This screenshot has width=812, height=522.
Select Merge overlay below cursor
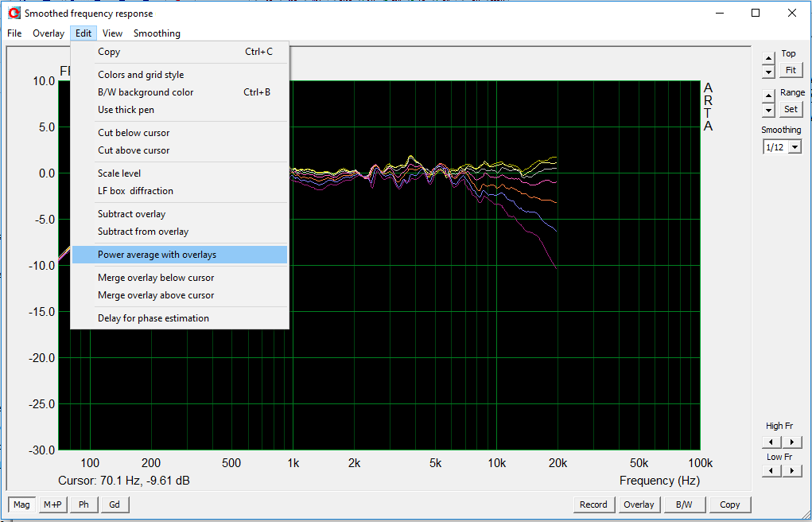(x=180, y=278)
